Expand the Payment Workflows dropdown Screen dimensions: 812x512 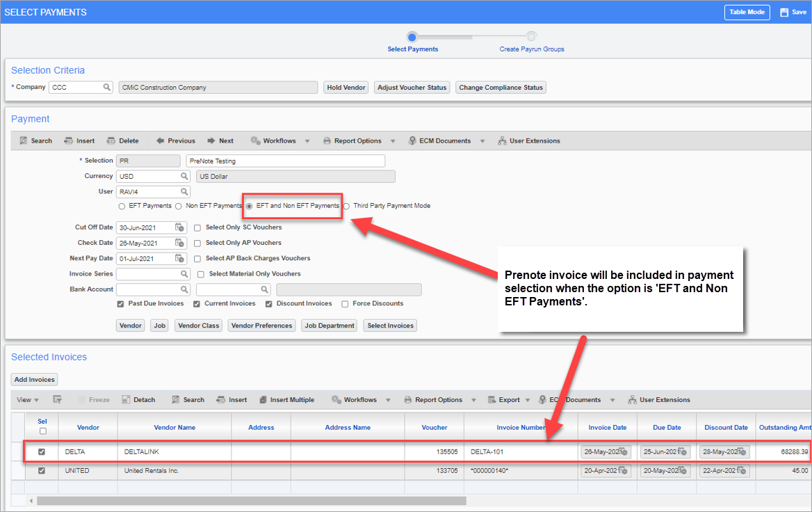pos(307,141)
